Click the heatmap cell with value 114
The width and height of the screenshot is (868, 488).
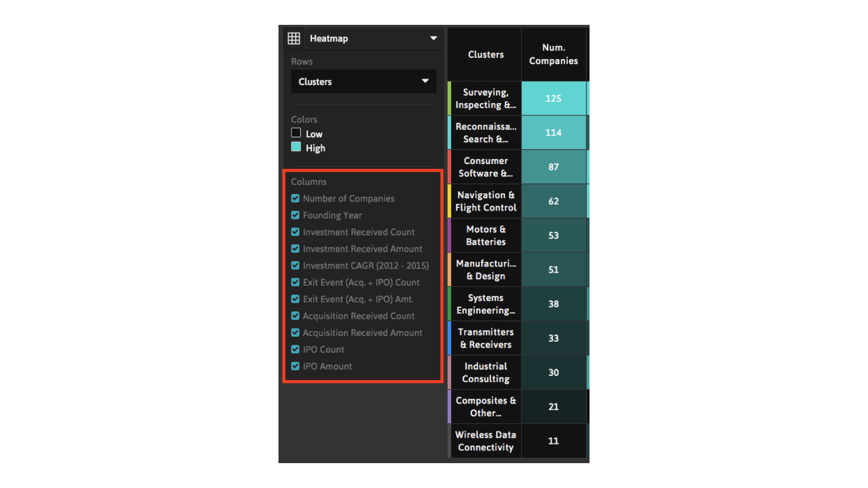click(553, 133)
